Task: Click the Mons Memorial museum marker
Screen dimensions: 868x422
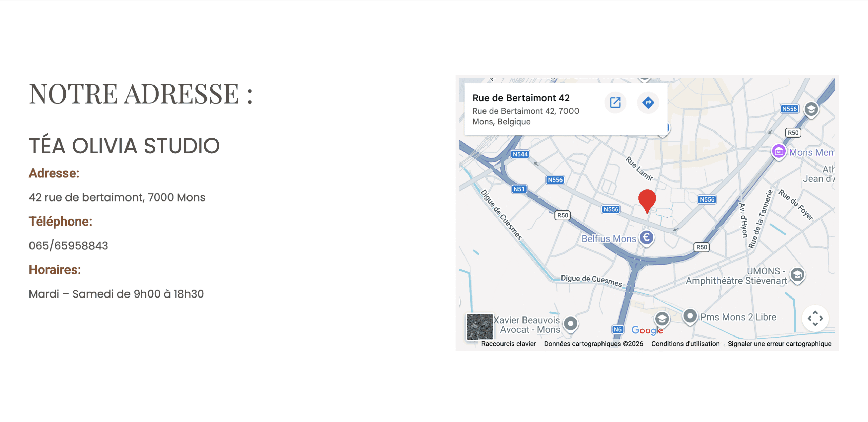Action: (x=778, y=152)
